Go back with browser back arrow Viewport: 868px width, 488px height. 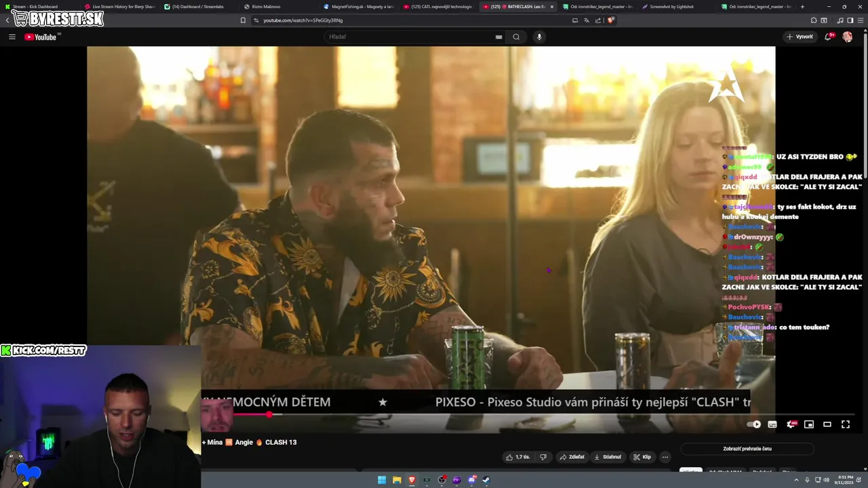(7, 20)
